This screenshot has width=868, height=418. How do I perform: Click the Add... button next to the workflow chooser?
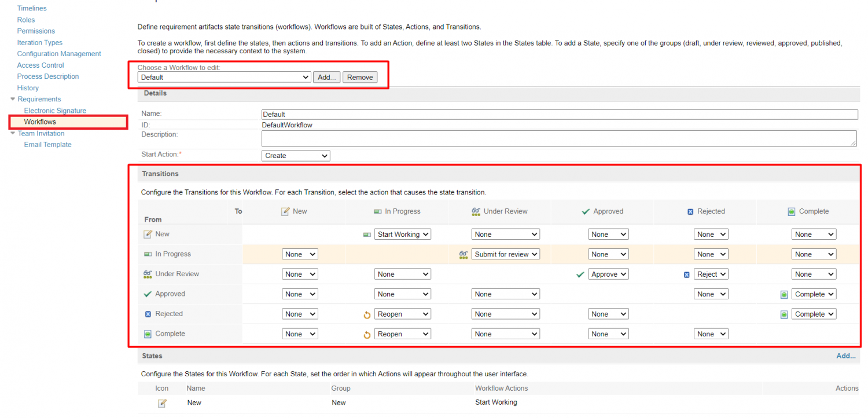click(x=326, y=77)
